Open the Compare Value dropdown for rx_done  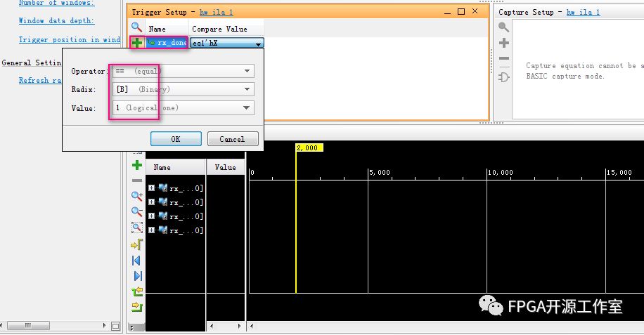(x=258, y=44)
